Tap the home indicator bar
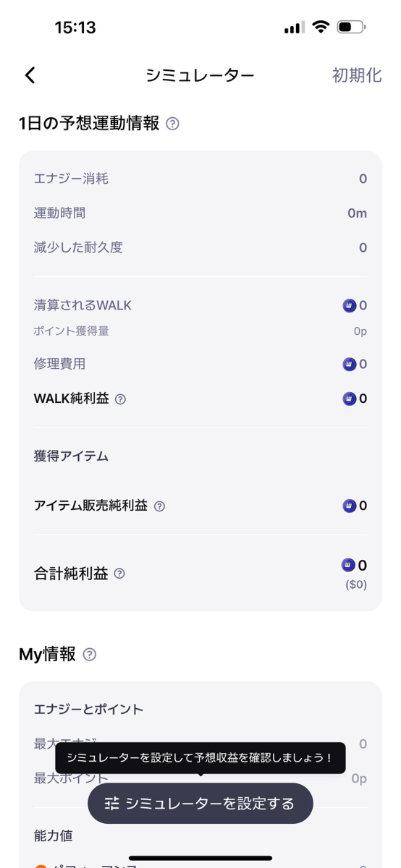This screenshot has width=401, height=868. (200, 858)
